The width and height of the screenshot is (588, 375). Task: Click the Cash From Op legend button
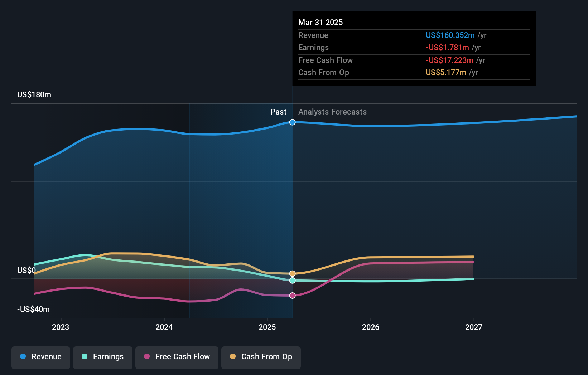click(261, 357)
